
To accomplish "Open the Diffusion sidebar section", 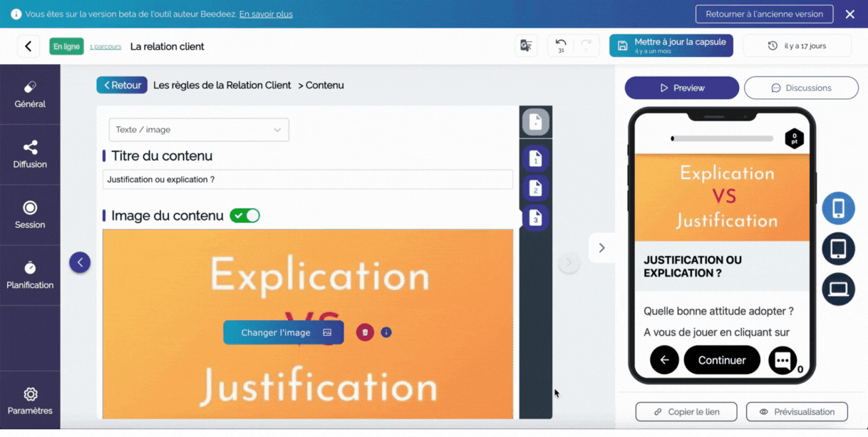I will pyautogui.click(x=30, y=155).
